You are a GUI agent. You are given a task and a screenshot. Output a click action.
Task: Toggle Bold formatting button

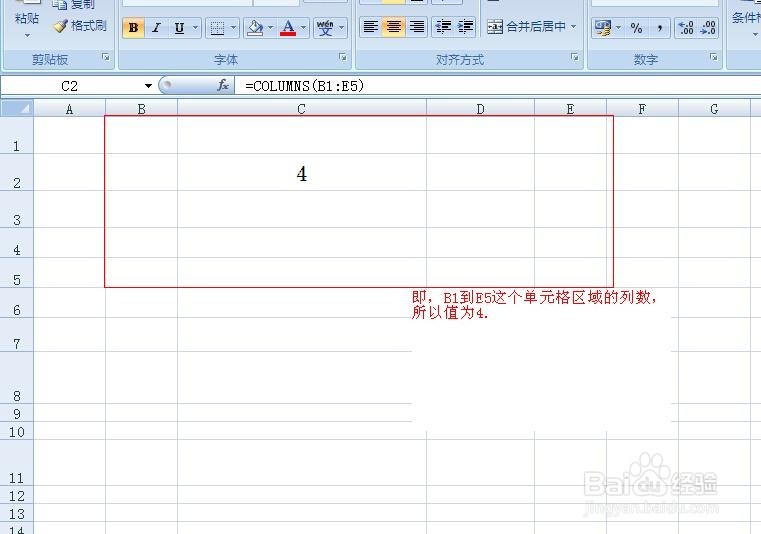pyautogui.click(x=133, y=28)
